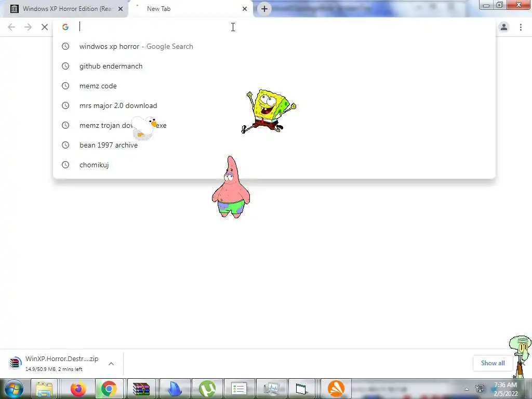Screen dimensions: 532x399
Task: Open WinRAR from the taskbar
Action: [141, 389]
